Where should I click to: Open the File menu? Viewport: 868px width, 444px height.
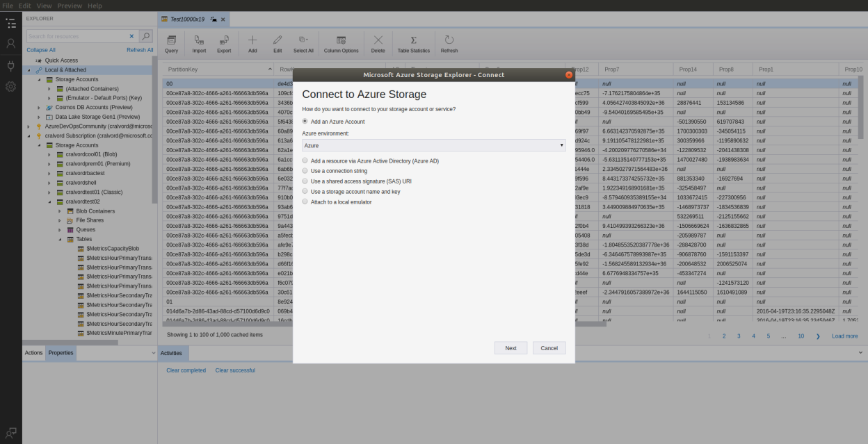(x=8, y=6)
